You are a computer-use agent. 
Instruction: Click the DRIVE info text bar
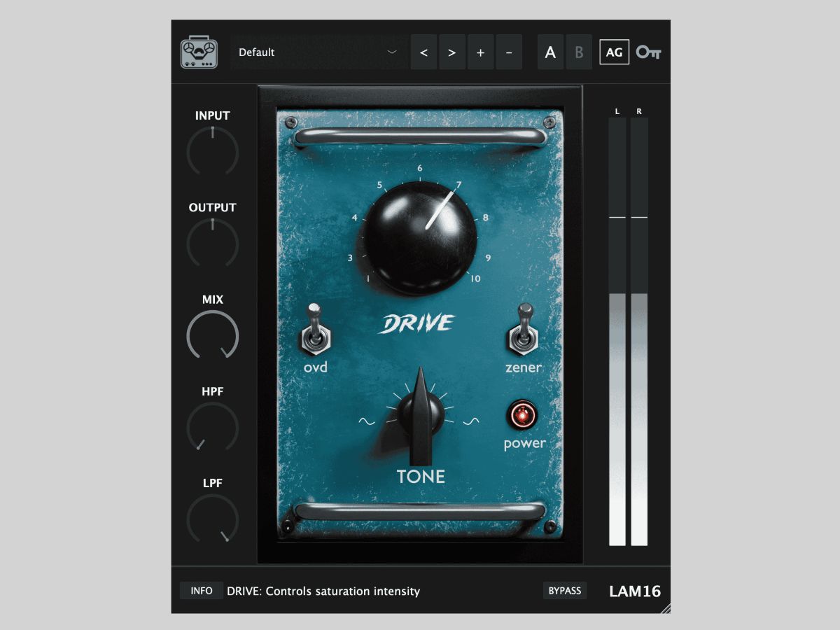322,591
